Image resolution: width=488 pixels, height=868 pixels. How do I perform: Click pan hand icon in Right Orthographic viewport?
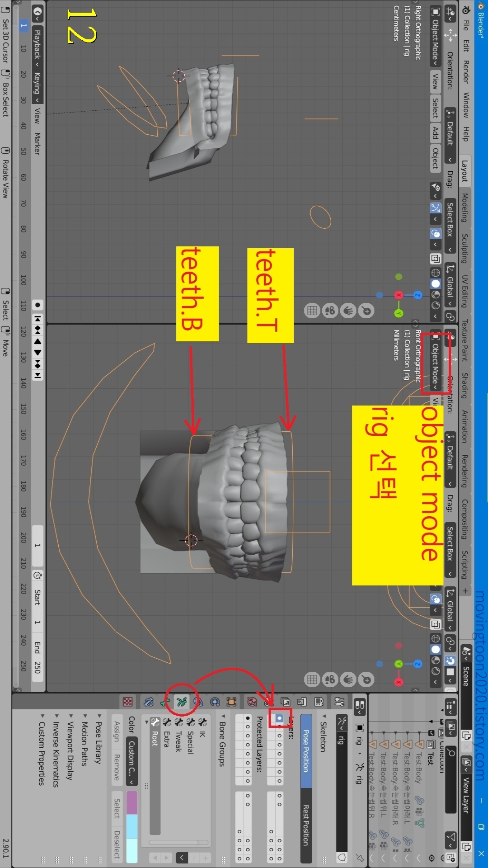coord(348,311)
